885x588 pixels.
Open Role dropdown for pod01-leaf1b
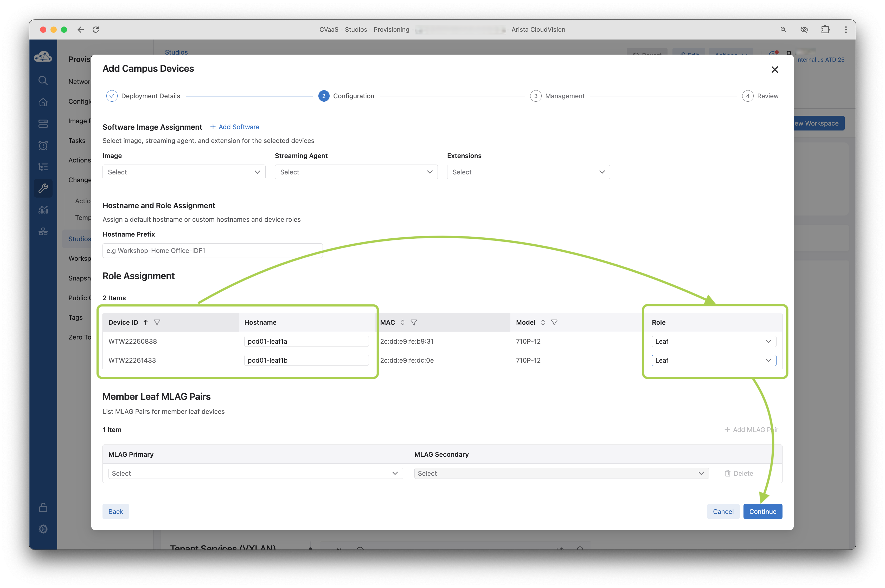click(x=714, y=360)
